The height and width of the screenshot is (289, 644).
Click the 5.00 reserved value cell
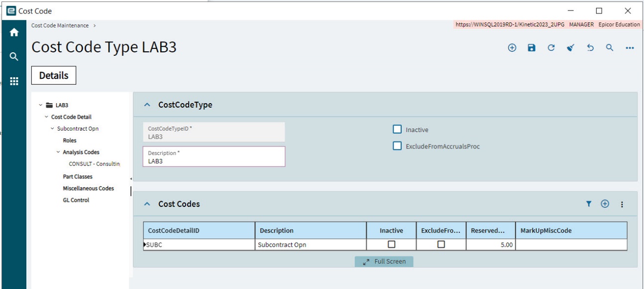pyautogui.click(x=491, y=245)
